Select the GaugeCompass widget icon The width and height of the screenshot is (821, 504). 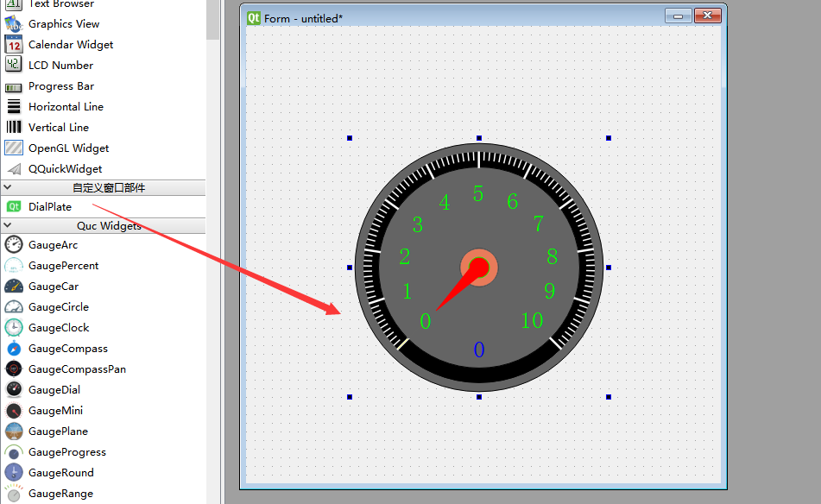pyautogui.click(x=13, y=348)
